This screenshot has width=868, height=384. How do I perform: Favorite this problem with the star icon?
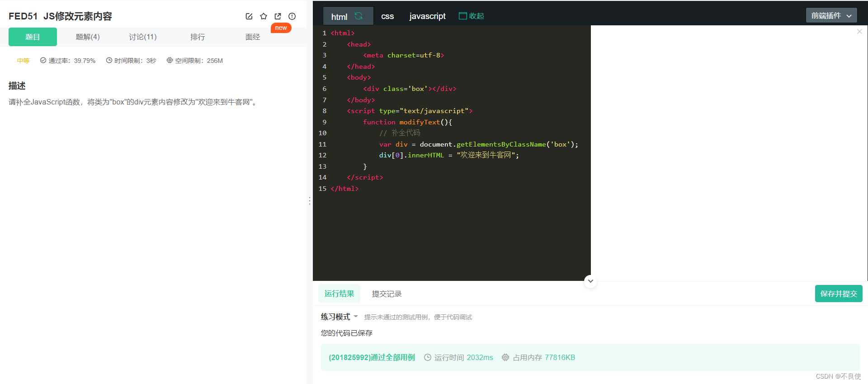pos(264,16)
